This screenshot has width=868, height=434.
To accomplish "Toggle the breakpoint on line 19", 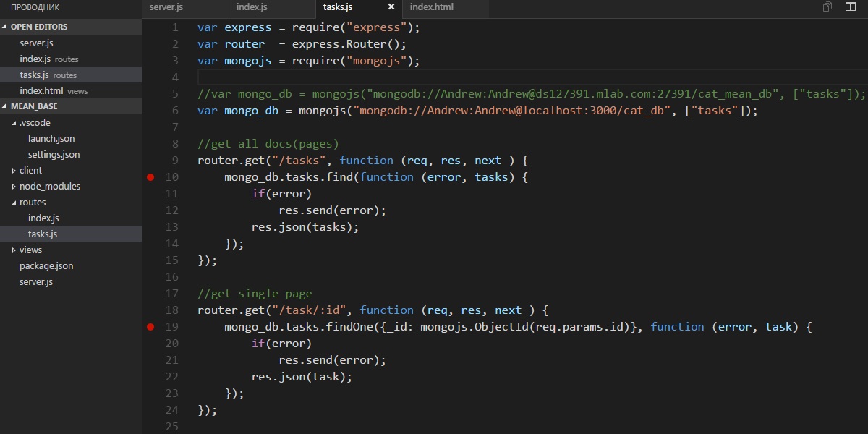I will [x=150, y=326].
